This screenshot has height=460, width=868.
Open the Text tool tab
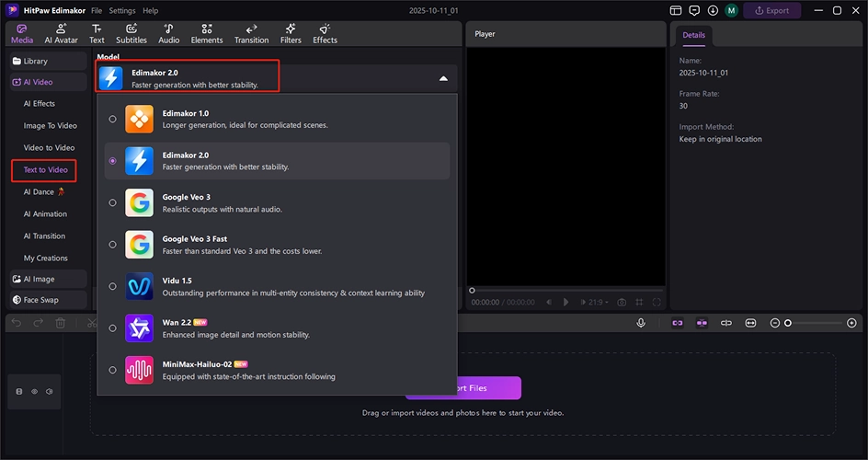pos(97,34)
